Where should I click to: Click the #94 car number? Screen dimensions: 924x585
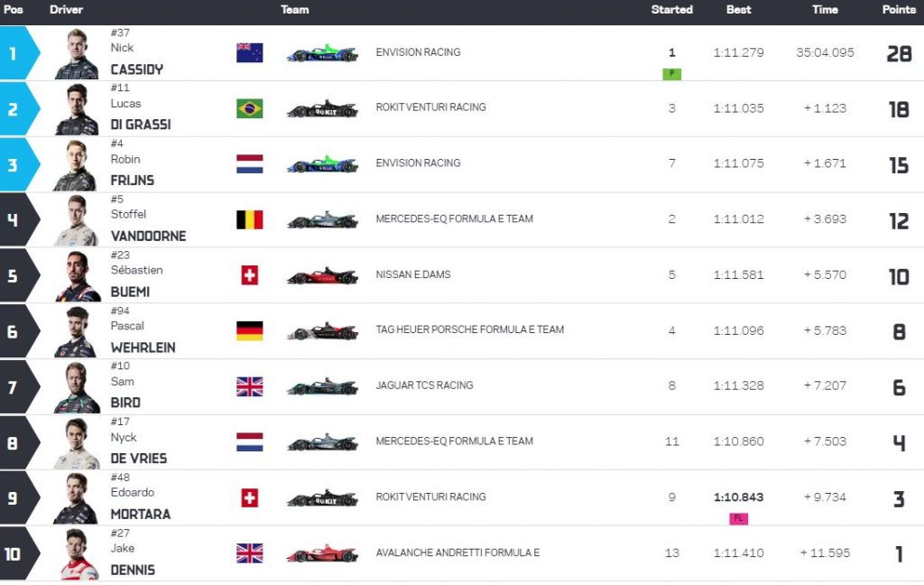pyautogui.click(x=120, y=311)
